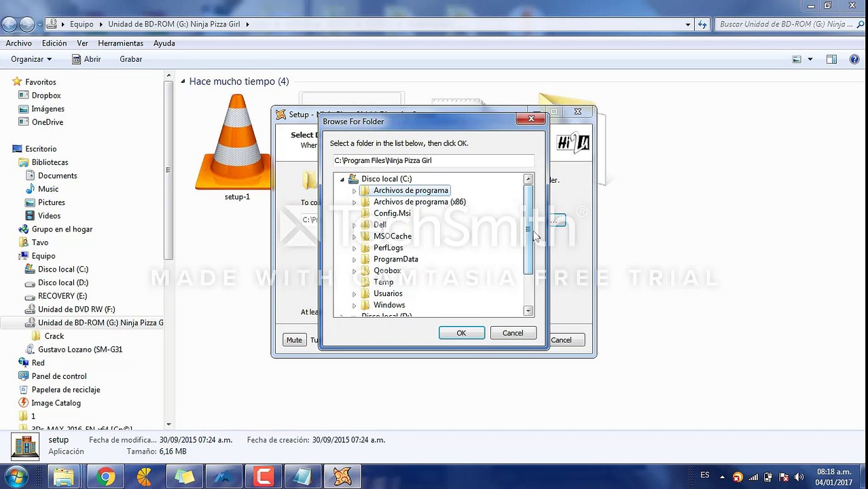Select the Config.Msi folder

(391, 213)
